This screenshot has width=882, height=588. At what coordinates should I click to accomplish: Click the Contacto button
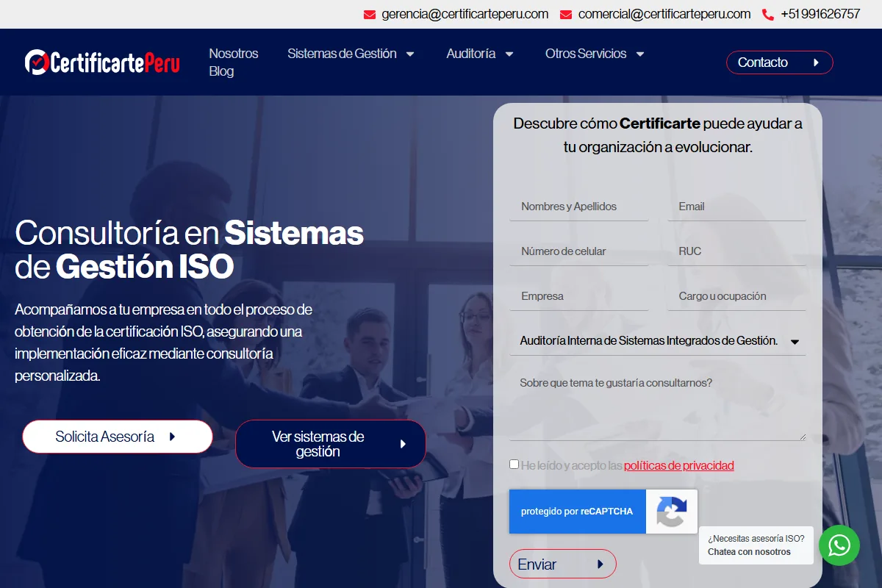[x=780, y=62]
